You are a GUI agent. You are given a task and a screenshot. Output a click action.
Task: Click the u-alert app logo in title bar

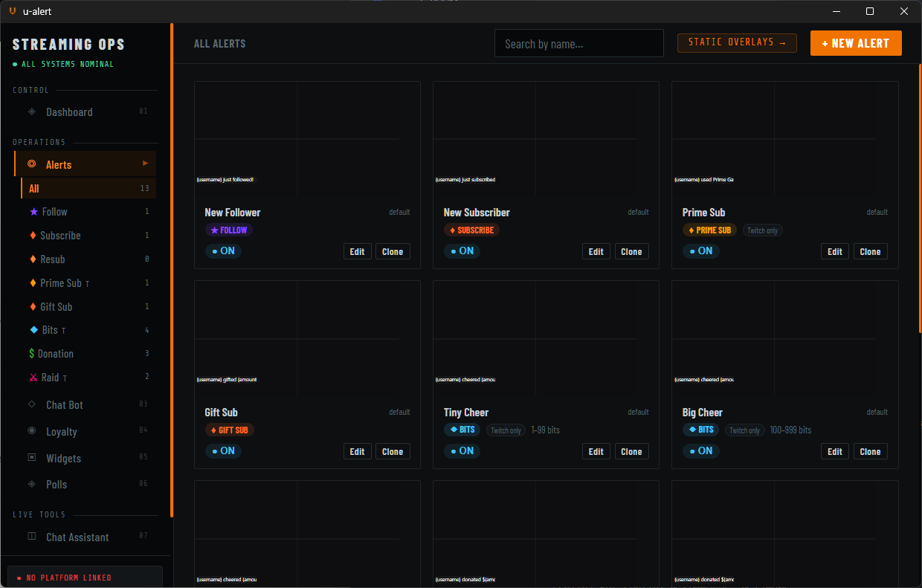[13, 11]
